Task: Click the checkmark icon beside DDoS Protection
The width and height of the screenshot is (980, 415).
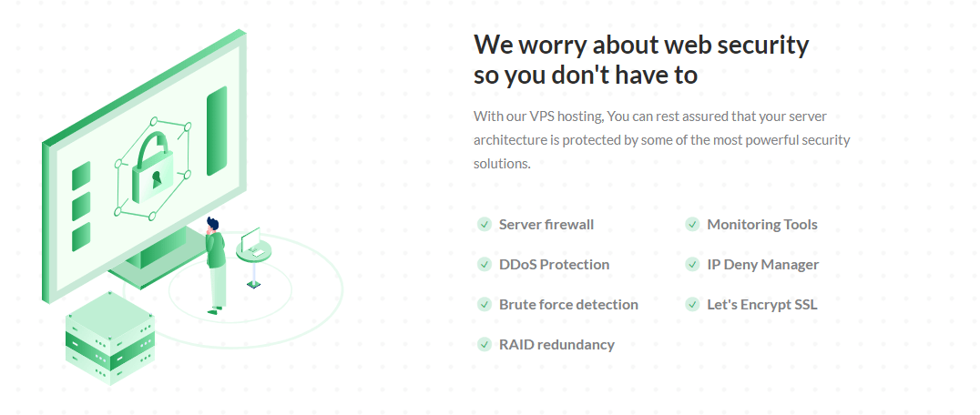Action: tap(485, 264)
